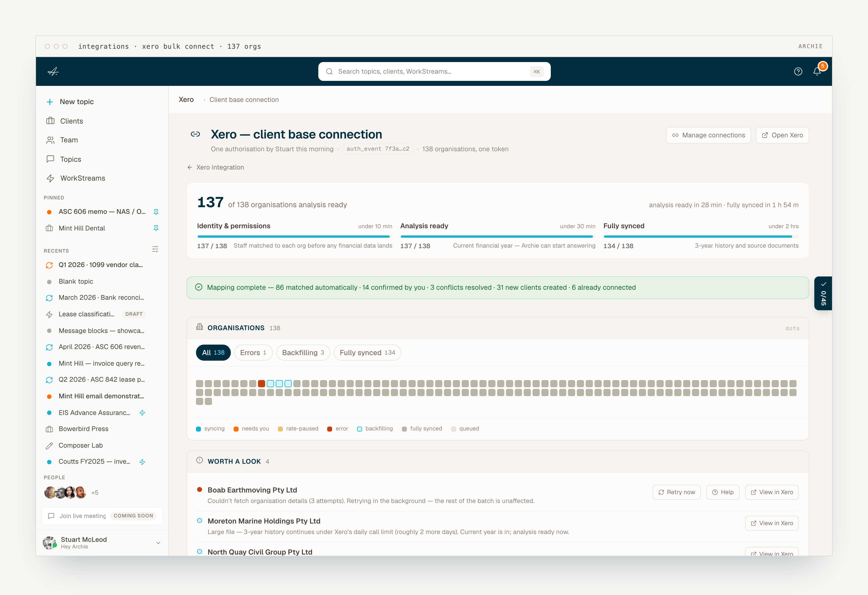Click the backfilling legend item
This screenshot has width=868, height=595.
[x=375, y=429]
